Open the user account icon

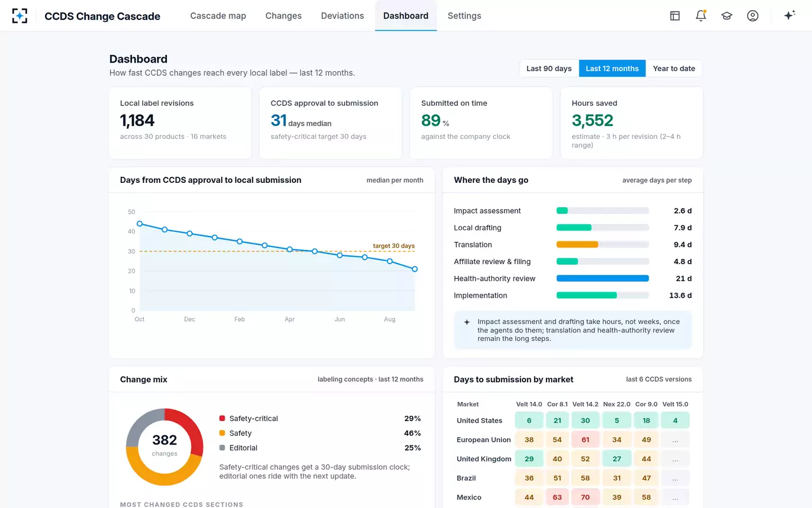click(753, 16)
